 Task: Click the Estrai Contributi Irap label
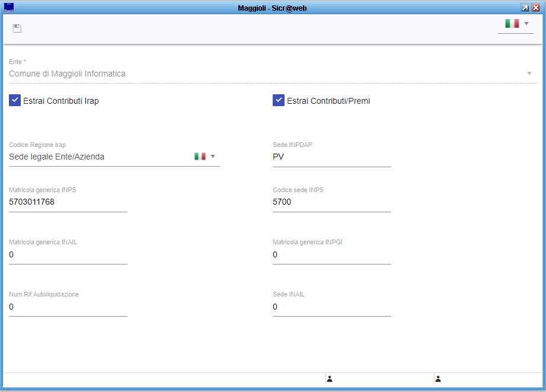(61, 101)
